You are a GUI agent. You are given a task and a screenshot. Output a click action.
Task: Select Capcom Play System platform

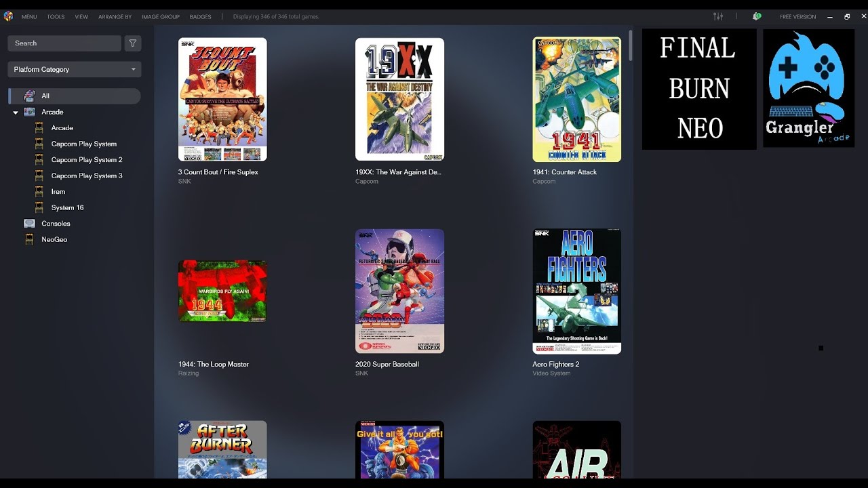[84, 144]
